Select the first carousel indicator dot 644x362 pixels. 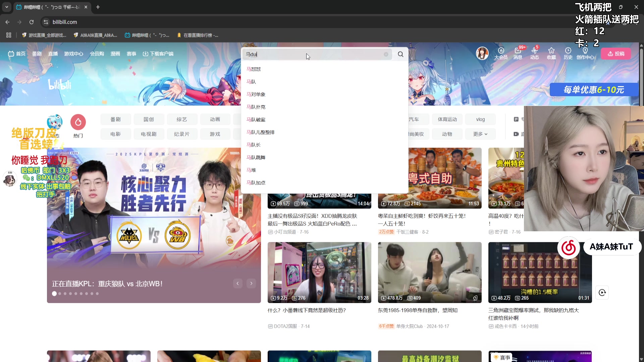point(54,294)
